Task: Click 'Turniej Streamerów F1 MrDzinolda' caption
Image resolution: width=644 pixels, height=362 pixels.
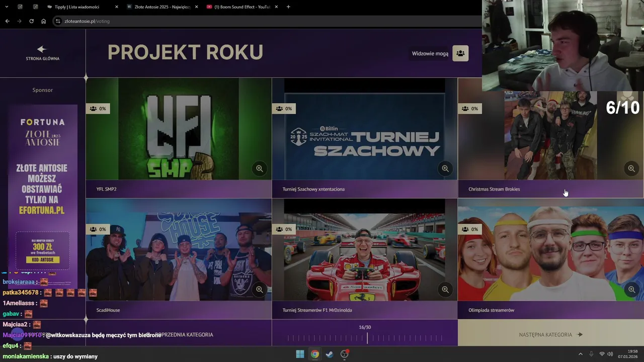Action: pyautogui.click(x=317, y=310)
